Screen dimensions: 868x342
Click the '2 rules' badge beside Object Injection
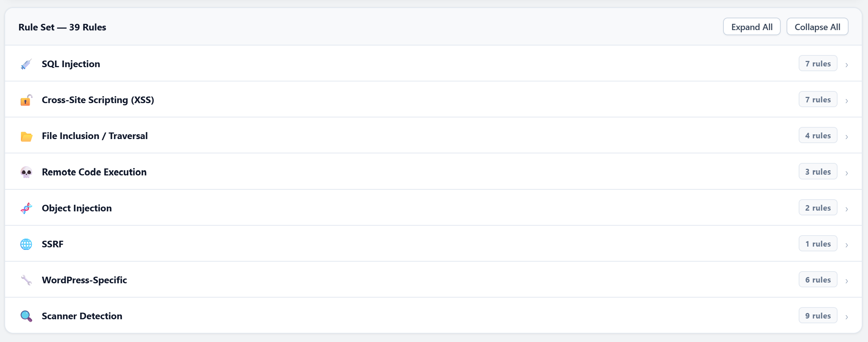tap(818, 208)
